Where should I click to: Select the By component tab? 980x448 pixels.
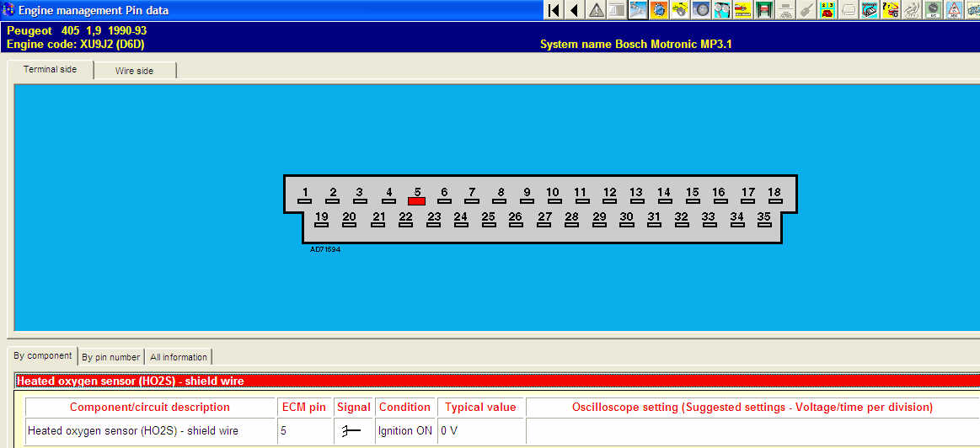click(43, 355)
